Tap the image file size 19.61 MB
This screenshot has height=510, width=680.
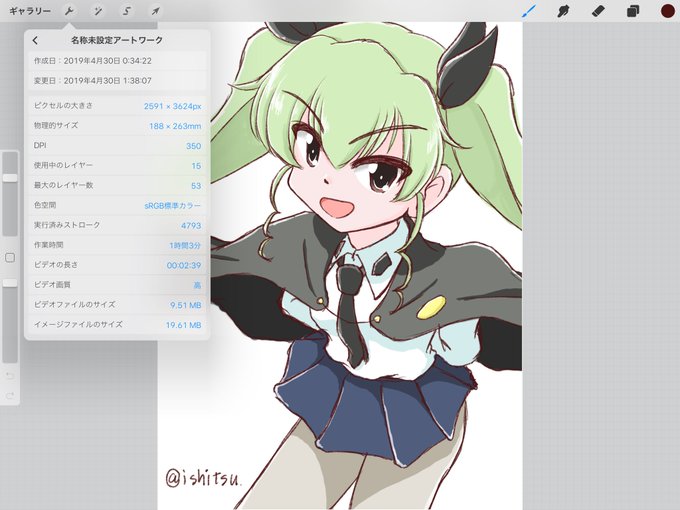[x=183, y=325]
